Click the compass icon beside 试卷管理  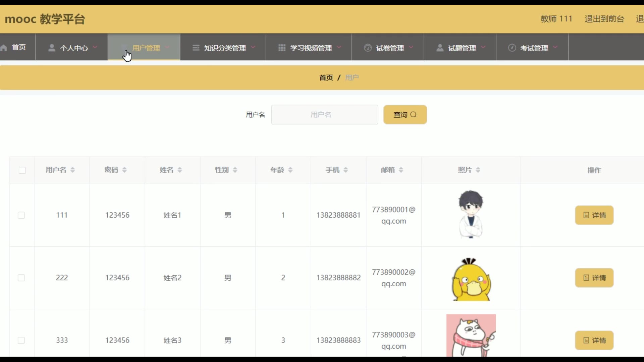coord(368,48)
